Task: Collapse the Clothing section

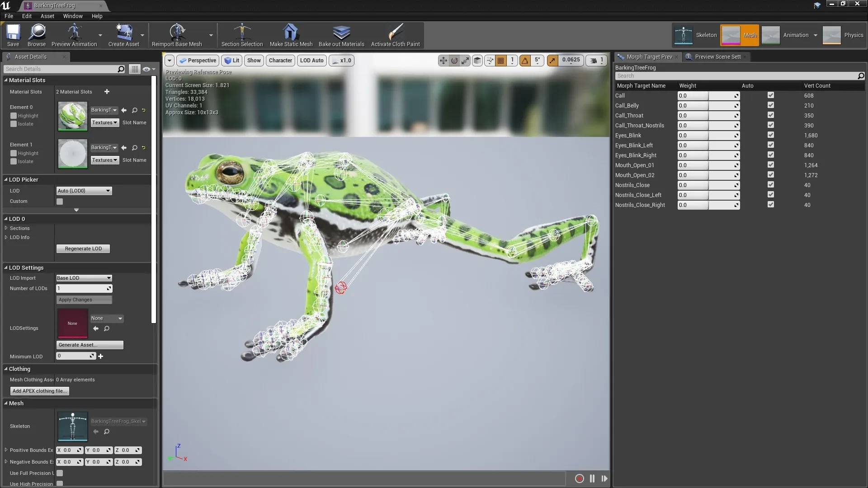Action: point(6,369)
